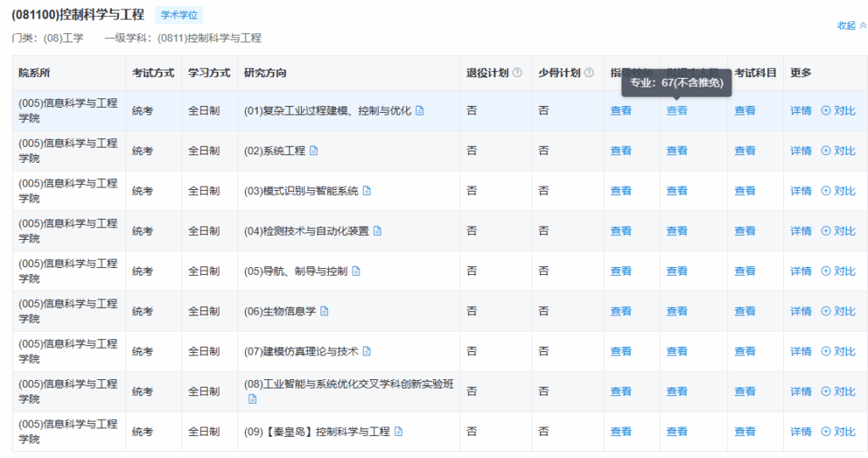This screenshot has height=458, width=868.
Task: Open note icon beside 检测技术与自动化装置
Action: click(377, 231)
